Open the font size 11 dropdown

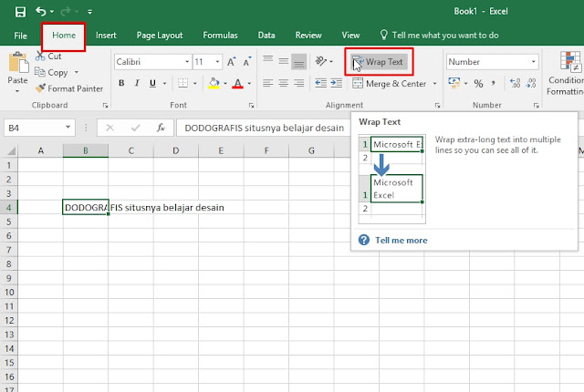(x=217, y=62)
